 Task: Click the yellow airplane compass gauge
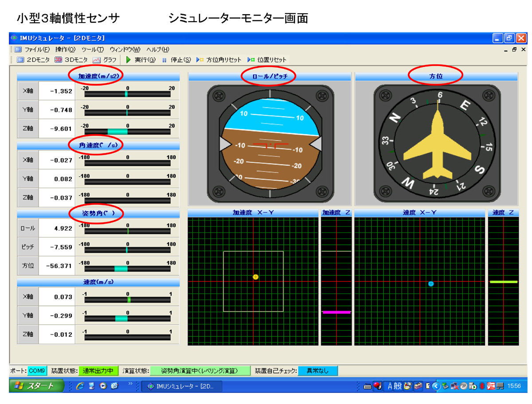point(437,144)
